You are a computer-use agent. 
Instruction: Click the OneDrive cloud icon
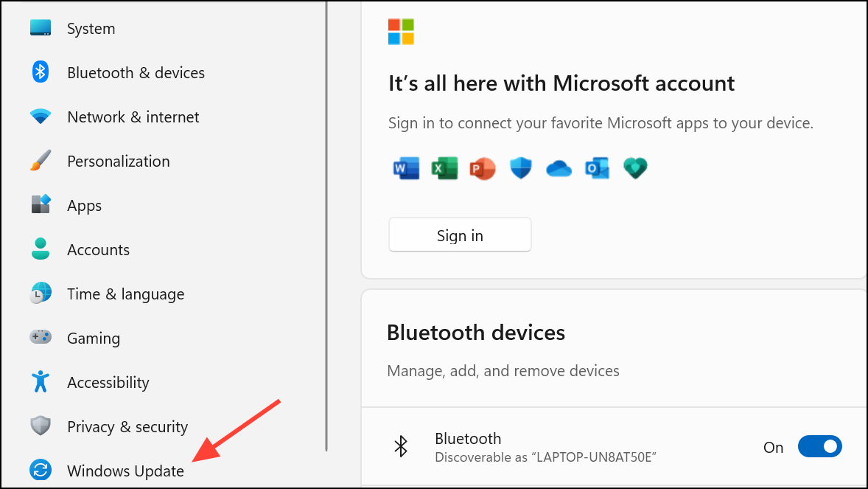point(559,170)
